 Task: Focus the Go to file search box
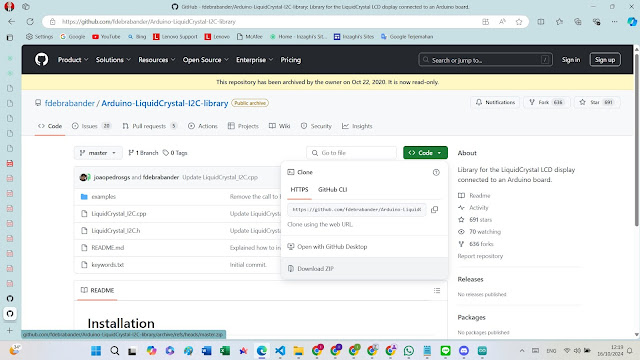click(x=351, y=153)
